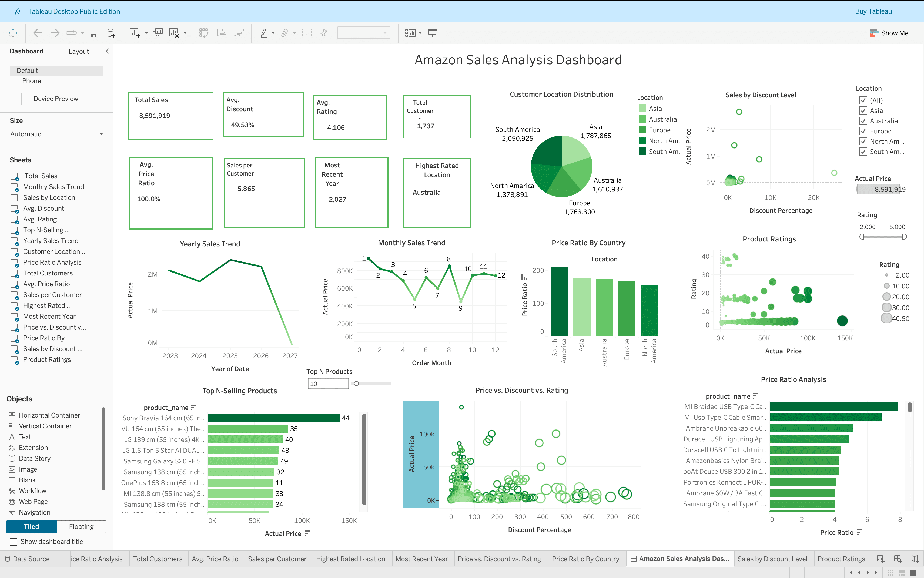The width and height of the screenshot is (924, 578).
Task: Collapse the Dashboard pane with the chevron
Action: point(108,51)
